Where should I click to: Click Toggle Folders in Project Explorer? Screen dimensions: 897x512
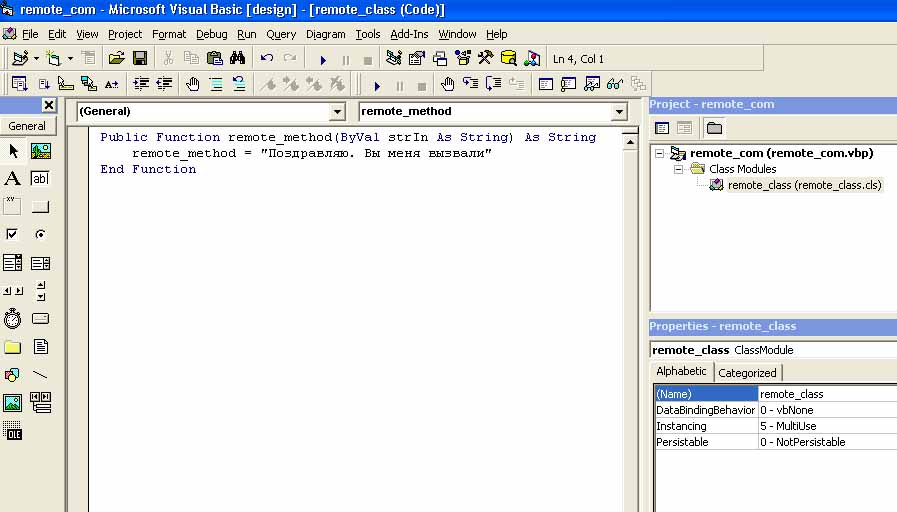[714, 128]
